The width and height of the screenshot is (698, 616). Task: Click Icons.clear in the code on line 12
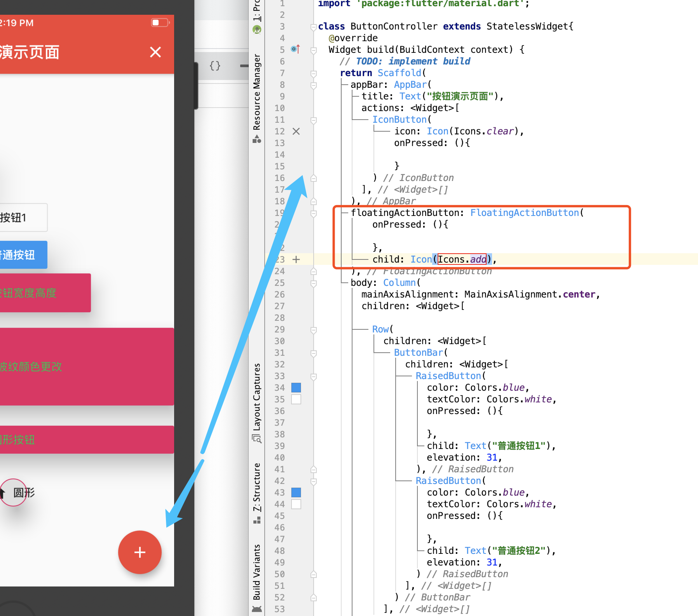(484, 131)
